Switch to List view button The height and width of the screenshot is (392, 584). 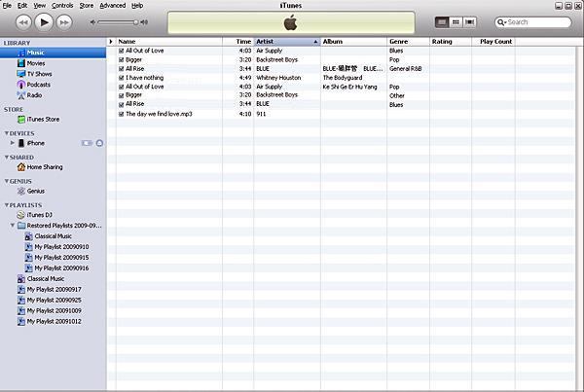(442, 22)
